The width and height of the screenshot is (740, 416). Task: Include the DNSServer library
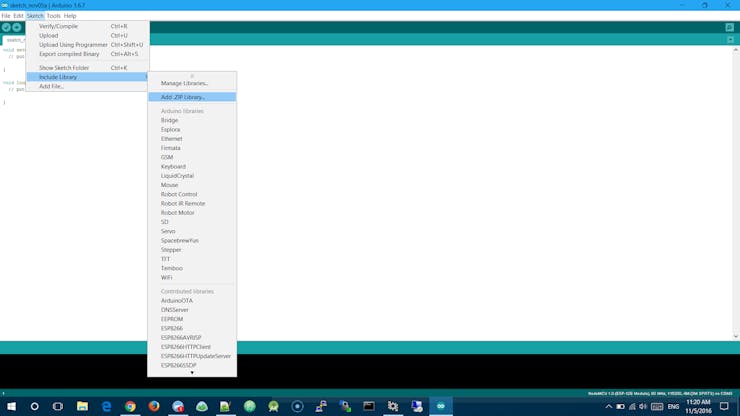(192, 310)
